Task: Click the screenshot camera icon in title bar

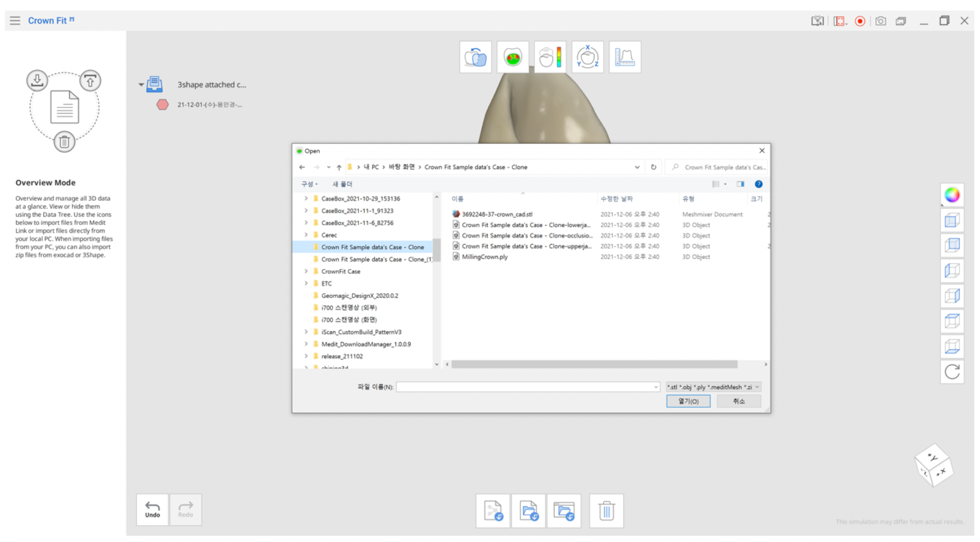Action: [x=881, y=21]
